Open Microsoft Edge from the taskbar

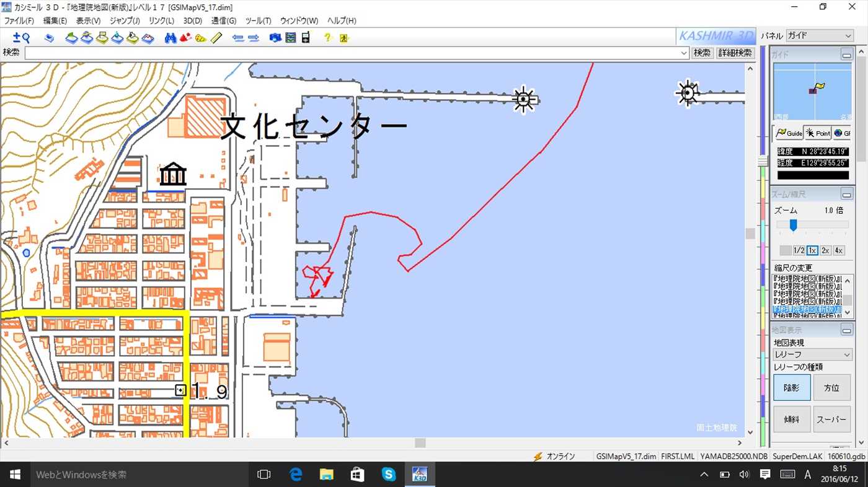(296, 475)
